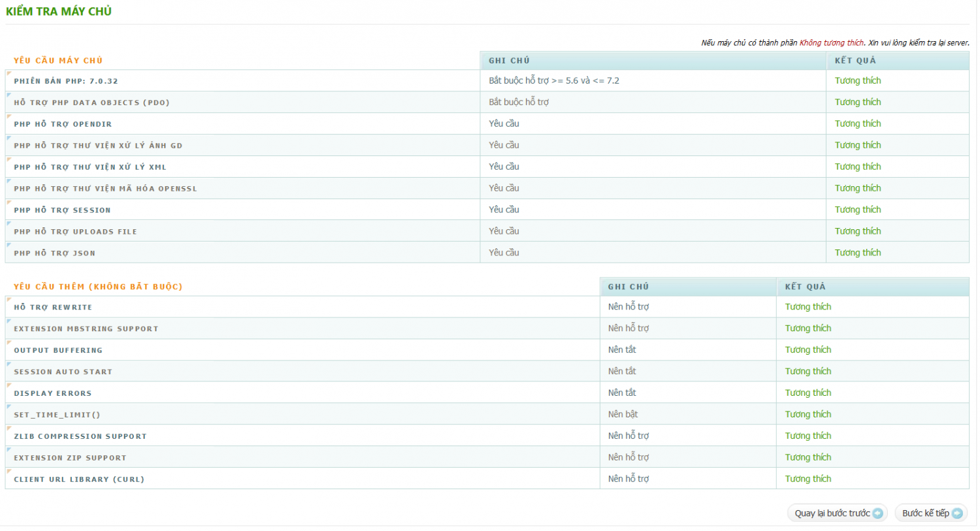This screenshot has height=531, width=980.
Task: Select 'Client URL Library (CURL)' row label
Action: point(79,480)
